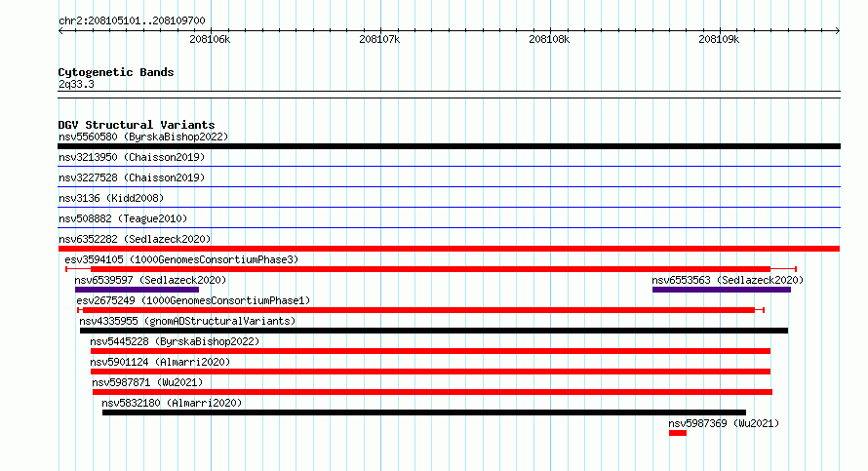Click the nsv3227528 (Chaisson2019) label
Viewport: 868px width, 471px height.
(x=132, y=177)
